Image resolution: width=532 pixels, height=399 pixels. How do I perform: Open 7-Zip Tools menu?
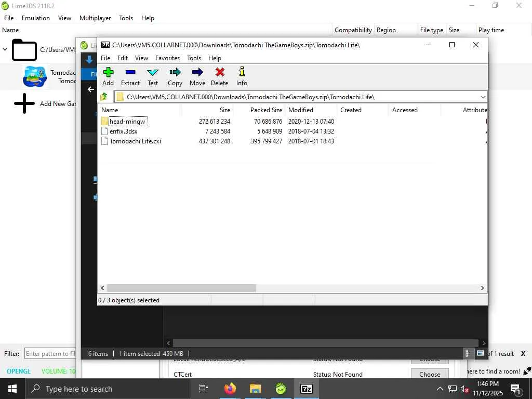tap(194, 58)
